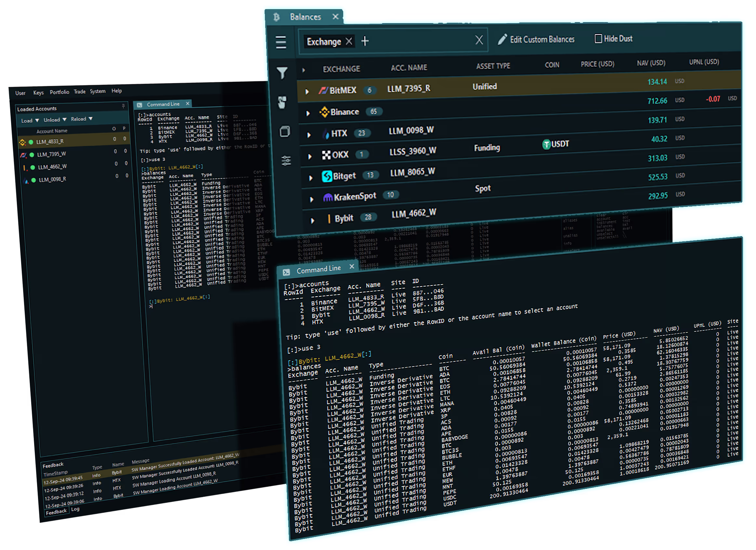Screen dimensions: 756x550
Task: Click the BitMEX icon beside LLM_7395_W account
Action: [23, 155]
